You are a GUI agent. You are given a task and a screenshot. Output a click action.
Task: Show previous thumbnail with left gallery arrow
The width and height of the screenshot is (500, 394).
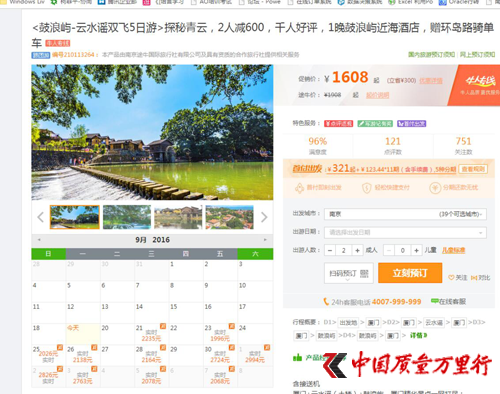point(41,217)
